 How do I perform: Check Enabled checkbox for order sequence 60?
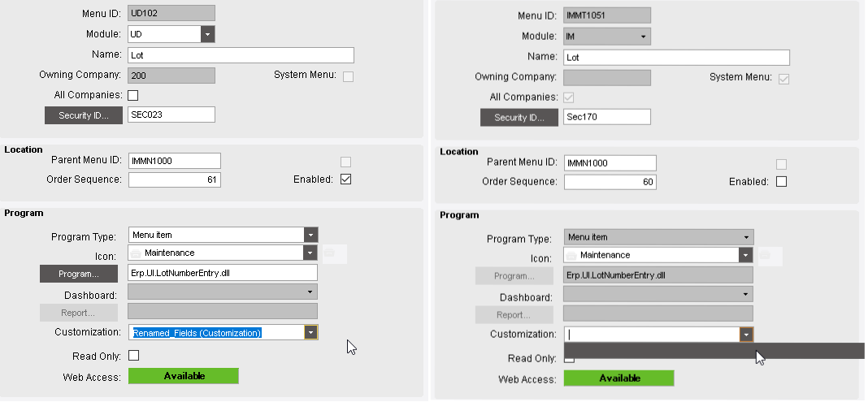[x=782, y=181]
